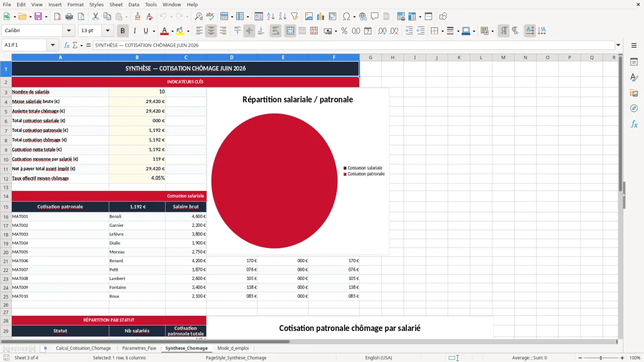Click the Select Function sigma button
644x362 pixels.
[x=75, y=45]
